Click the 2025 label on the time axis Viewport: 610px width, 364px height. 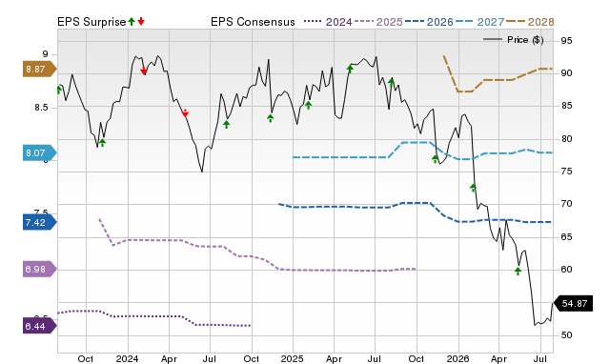coord(293,358)
